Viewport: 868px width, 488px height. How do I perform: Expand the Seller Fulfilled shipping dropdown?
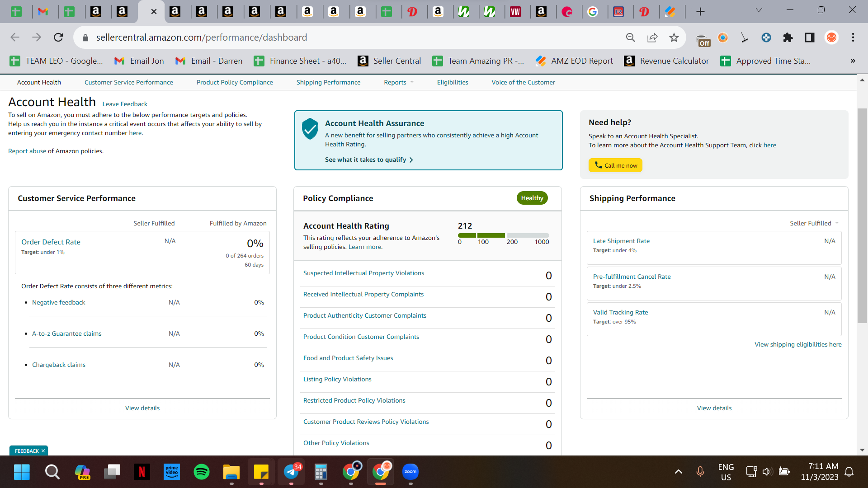pyautogui.click(x=814, y=223)
